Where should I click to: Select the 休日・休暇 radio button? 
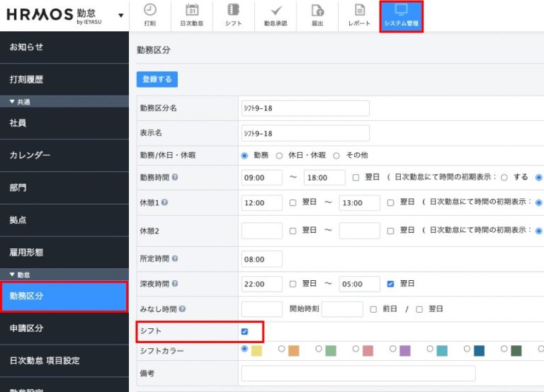(x=279, y=155)
